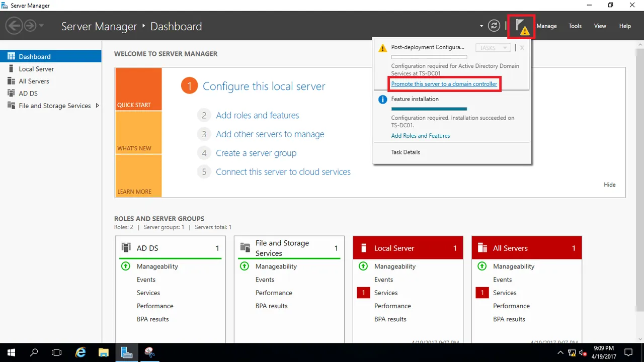Dismiss the Post-deployment notification with X

tap(522, 48)
